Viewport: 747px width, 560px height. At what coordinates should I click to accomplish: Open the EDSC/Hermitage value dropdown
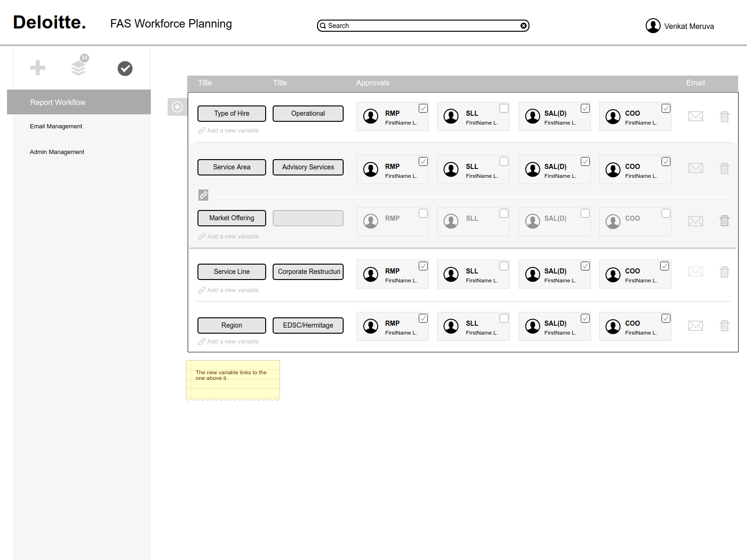[x=308, y=325]
